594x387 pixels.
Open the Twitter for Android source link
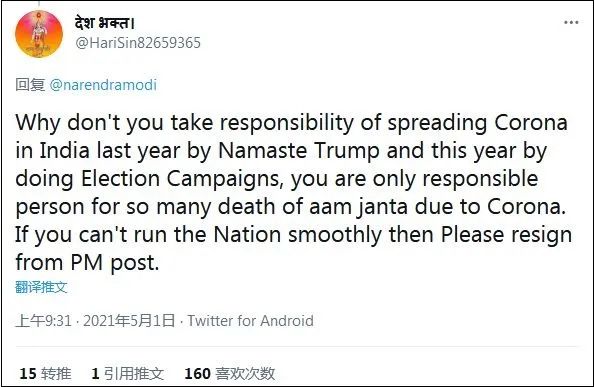(x=250, y=321)
